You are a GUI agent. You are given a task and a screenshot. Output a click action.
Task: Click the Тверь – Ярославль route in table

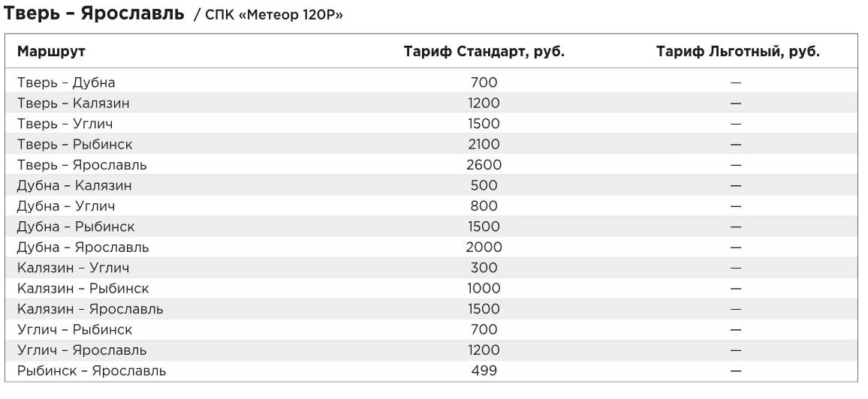coord(82,165)
